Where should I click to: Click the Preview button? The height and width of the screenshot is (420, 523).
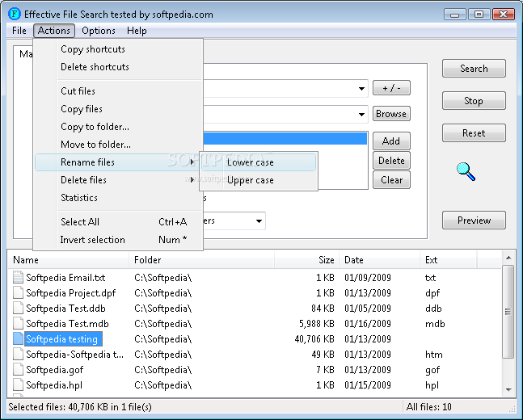click(474, 220)
